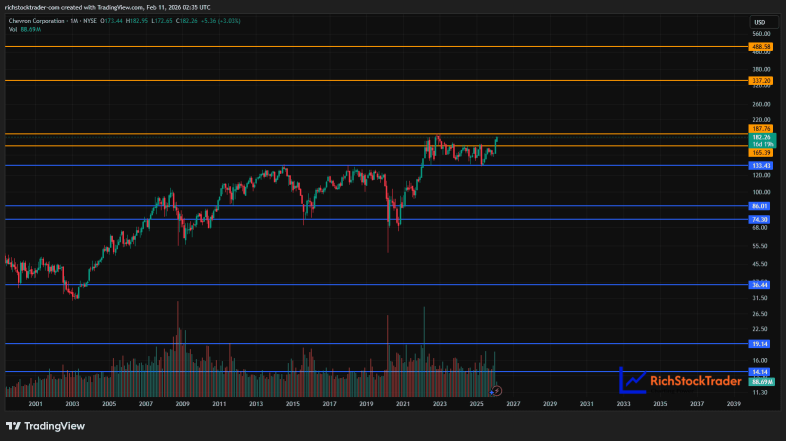Click the lightning event icon near 2026
This screenshot has height=441, width=786.
coord(496,390)
